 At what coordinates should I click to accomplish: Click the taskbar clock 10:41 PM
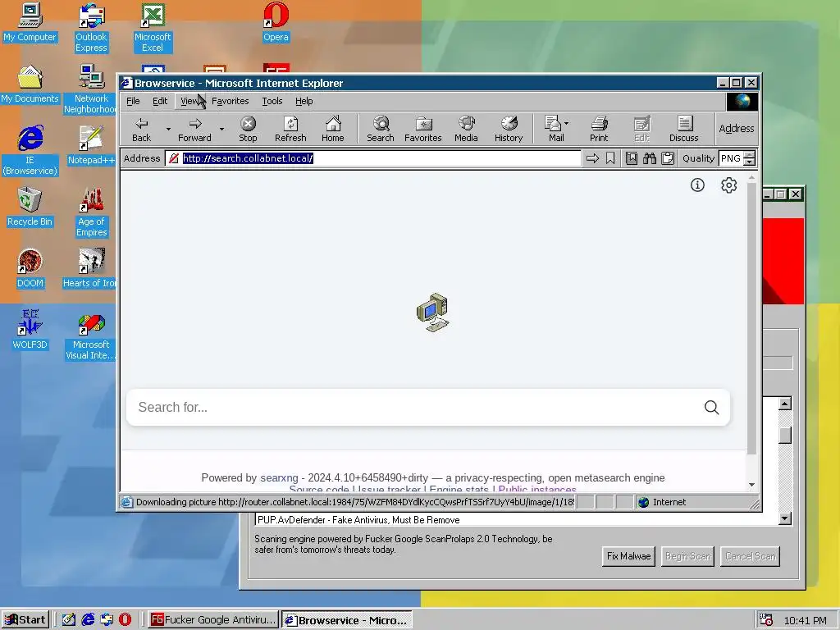[x=806, y=620]
